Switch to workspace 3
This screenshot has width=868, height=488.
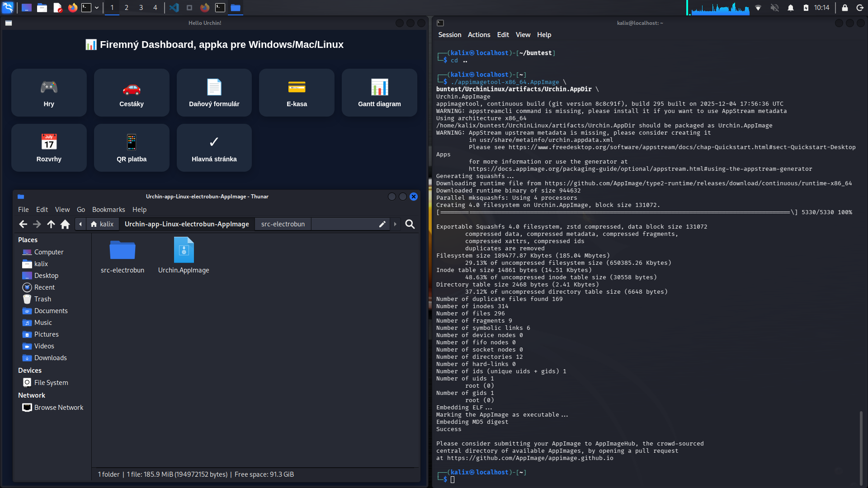(141, 8)
